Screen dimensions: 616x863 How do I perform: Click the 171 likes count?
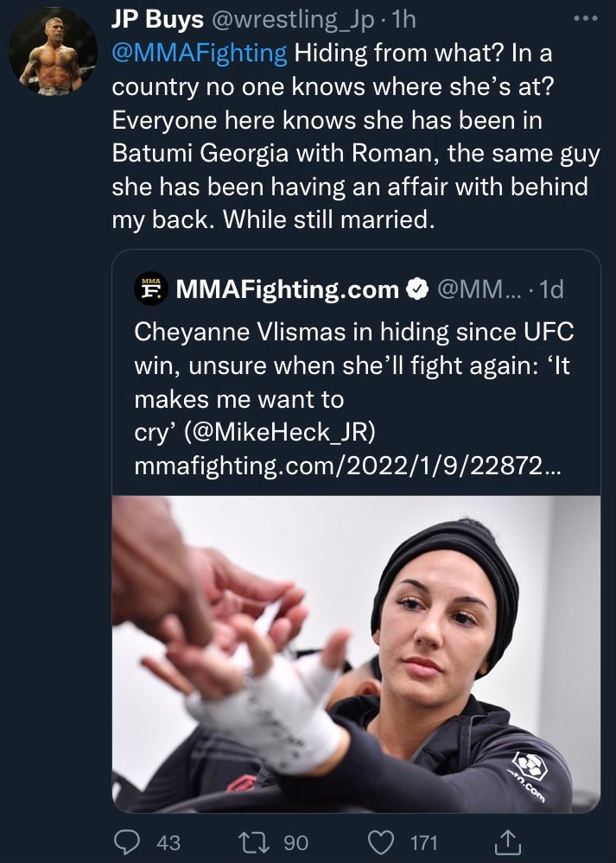pos(423,841)
